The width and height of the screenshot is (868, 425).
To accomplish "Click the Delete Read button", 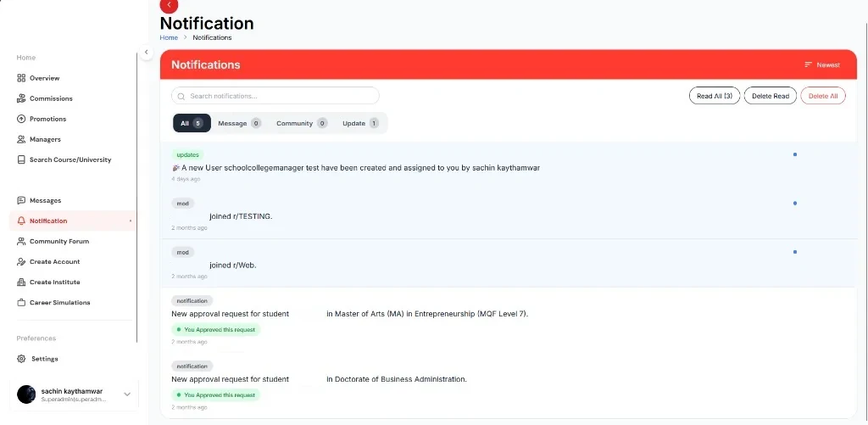I will [770, 96].
